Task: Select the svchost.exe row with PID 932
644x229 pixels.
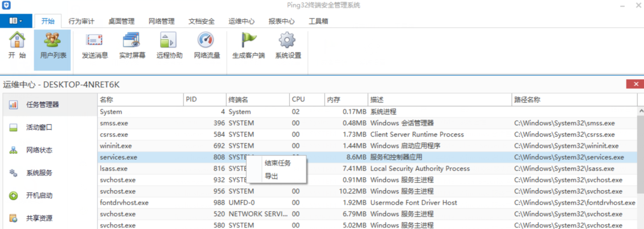Action: 367,179
